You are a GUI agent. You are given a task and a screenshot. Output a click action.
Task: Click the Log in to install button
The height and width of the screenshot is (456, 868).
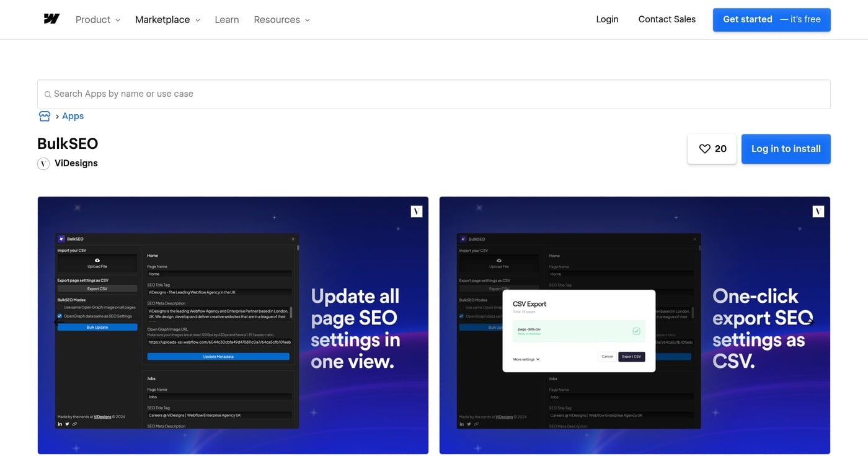[x=786, y=149]
